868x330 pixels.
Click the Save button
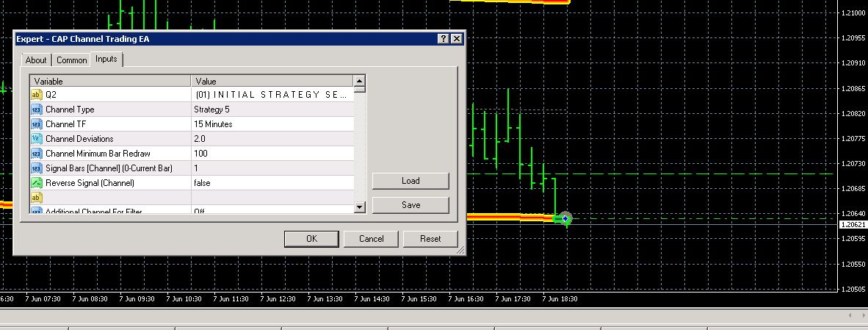click(411, 205)
